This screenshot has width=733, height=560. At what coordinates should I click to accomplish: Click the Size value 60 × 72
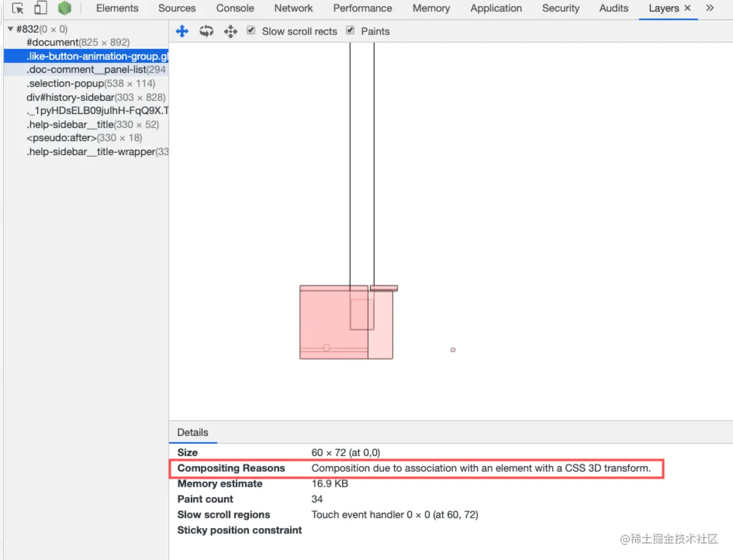point(346,453)
